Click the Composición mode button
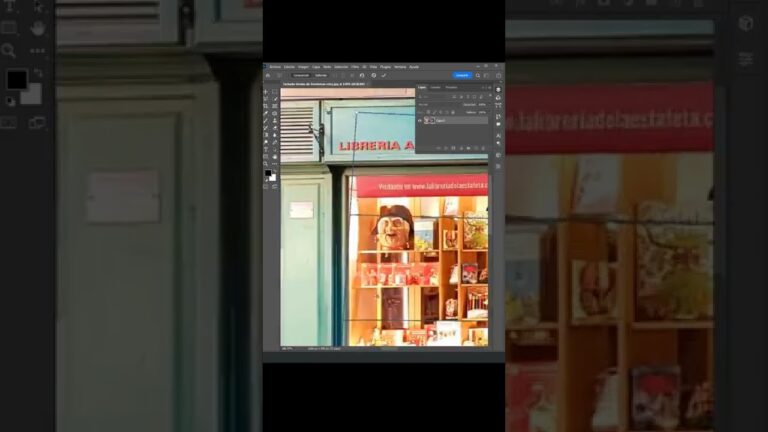This screenshot has width=768, height=432. [x=301, y=75]
